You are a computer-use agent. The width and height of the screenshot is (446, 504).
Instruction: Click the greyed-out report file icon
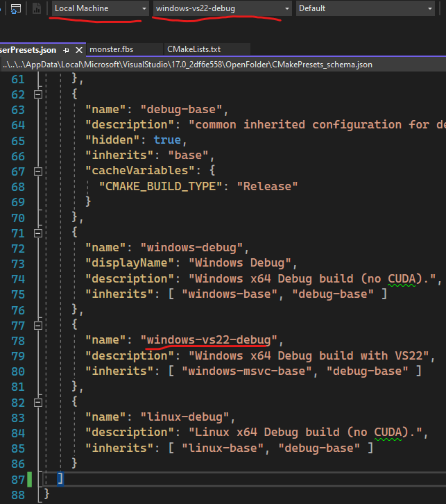(x=37, y=9)
